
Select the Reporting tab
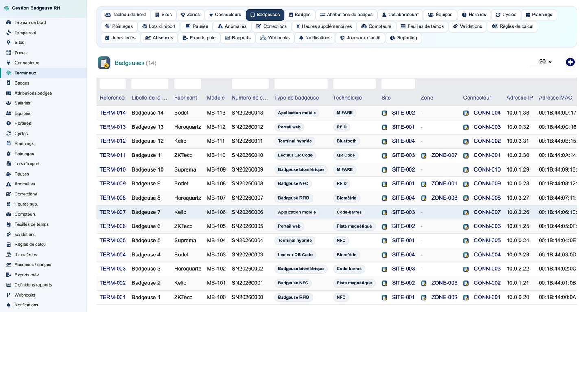coord(403,38)
